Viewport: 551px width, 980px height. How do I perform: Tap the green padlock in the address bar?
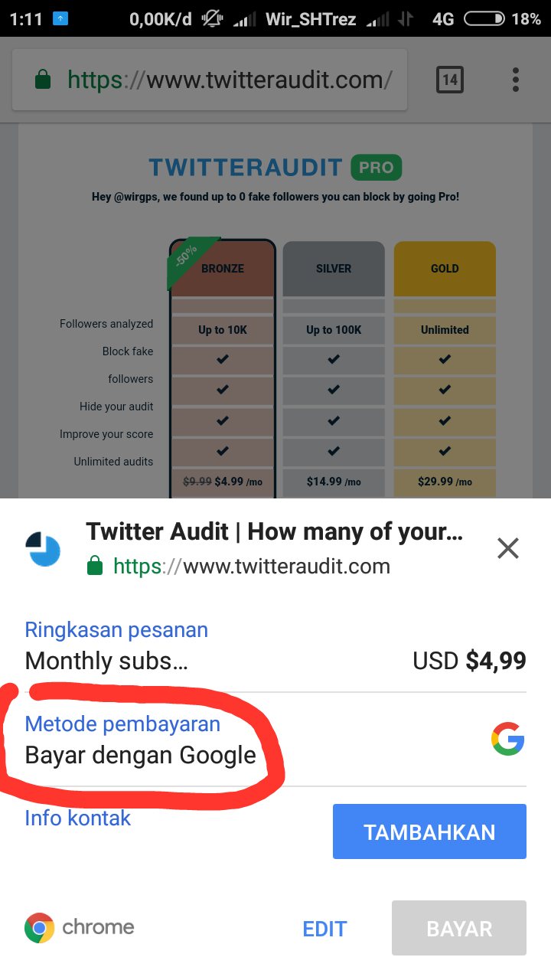[x=44, y=80]
